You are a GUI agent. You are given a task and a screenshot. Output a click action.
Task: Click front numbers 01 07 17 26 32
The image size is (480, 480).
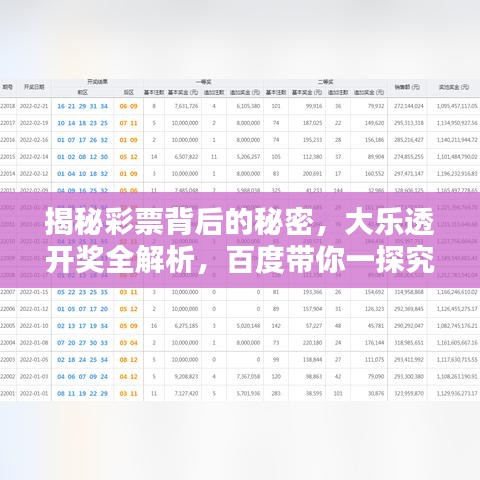(x=82, y=140)
